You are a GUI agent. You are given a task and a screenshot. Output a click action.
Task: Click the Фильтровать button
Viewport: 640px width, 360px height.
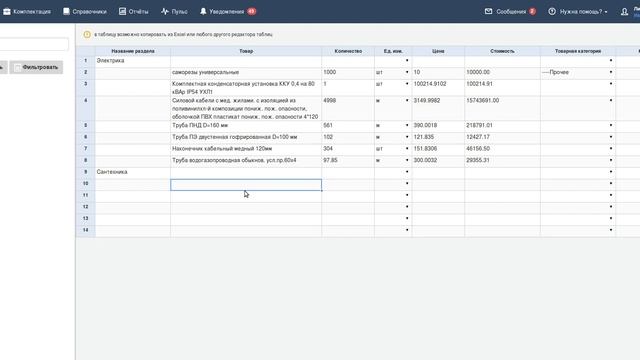pyautogui.click(x=36, y=67)
